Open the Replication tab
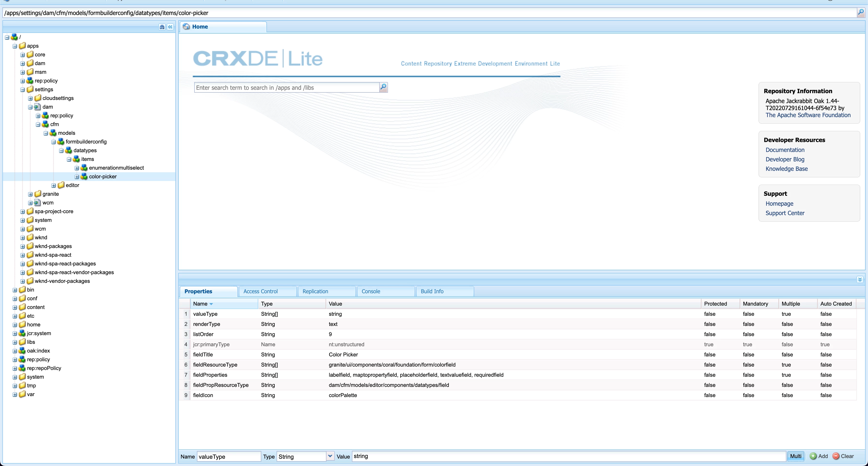Image resolution: width=868 pixels, height=466 pixels. (315, 291)
